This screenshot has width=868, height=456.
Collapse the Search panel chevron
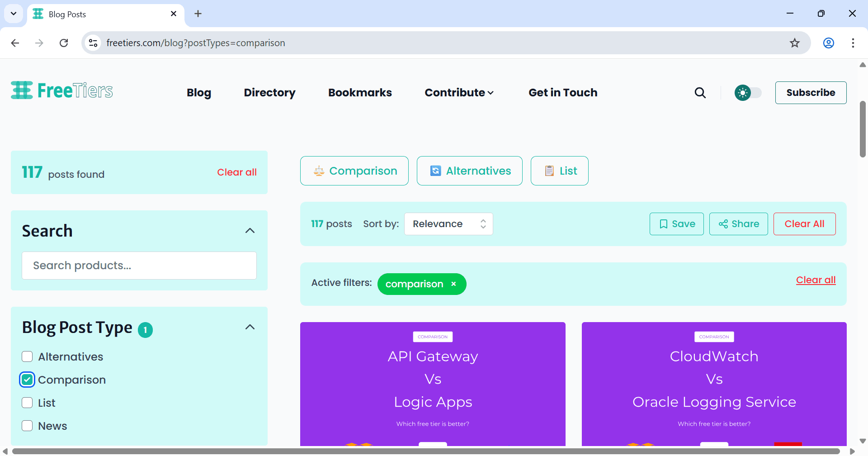[250, 231]
